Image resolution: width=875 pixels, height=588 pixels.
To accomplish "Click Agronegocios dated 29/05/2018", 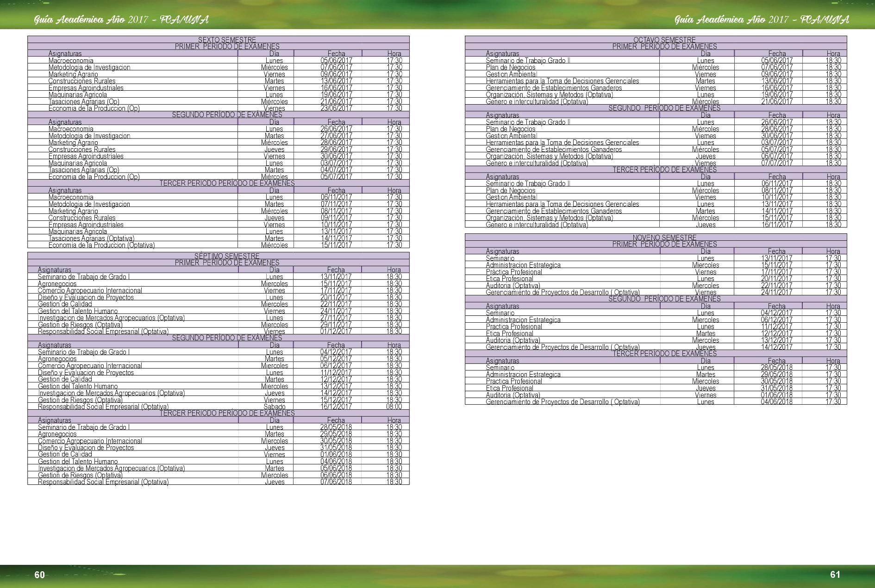I will tap(57, 434).
